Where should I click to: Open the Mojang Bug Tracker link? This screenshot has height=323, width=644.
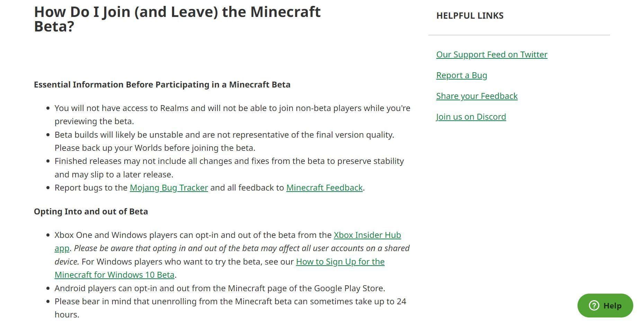pyautogui.click(x=169, y=188)
